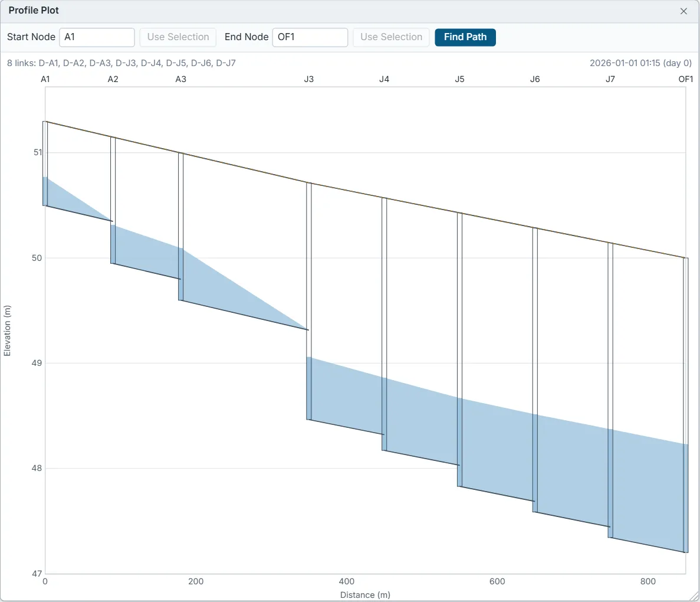The width and height of the screenshot is (700, 602).
Task: Click the 50 elevation tick label
Action: tap(37, 258)
